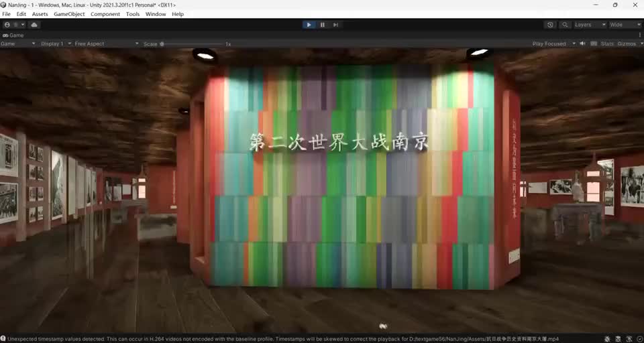Open the global Search magnifier icon
This screenshot has width=644, height=343.
565,25
